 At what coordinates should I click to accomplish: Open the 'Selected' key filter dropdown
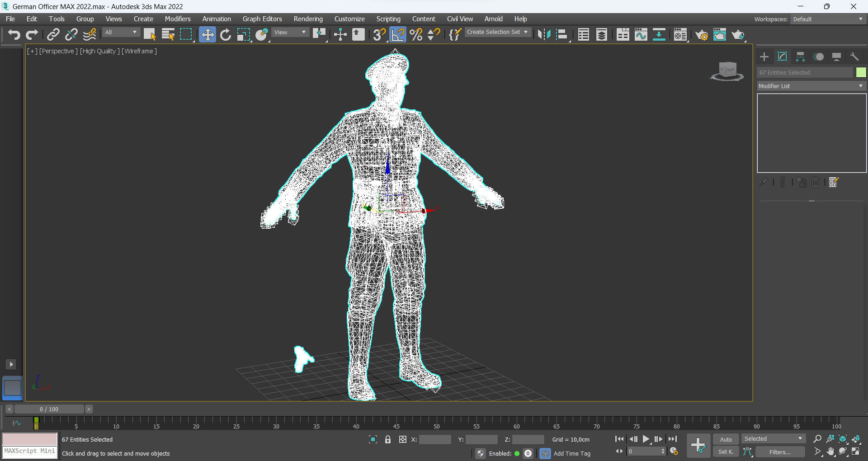pos(774,439)
